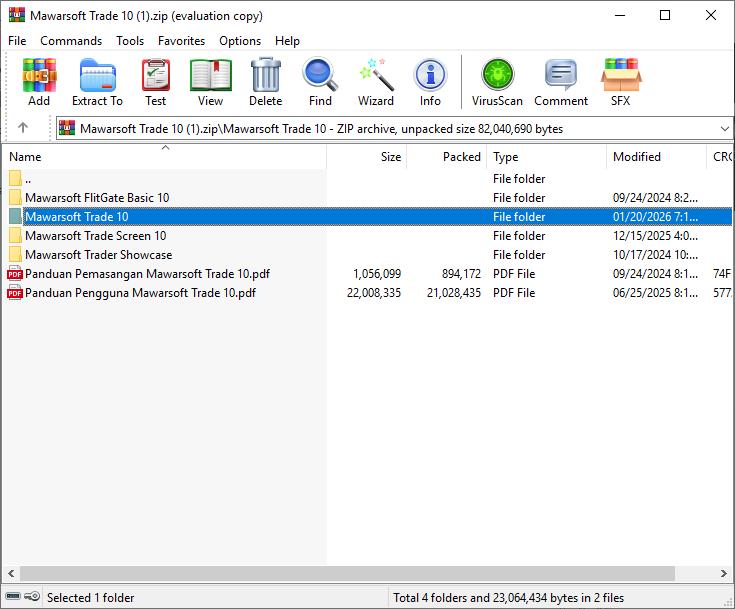Viewport: 735px width, 609px height.
Task: Open the Favorites menu
Action: [x=181, y=41]
